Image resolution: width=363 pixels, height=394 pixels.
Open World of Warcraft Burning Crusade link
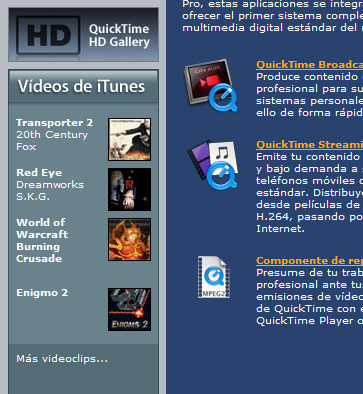(x=42, y=241)
